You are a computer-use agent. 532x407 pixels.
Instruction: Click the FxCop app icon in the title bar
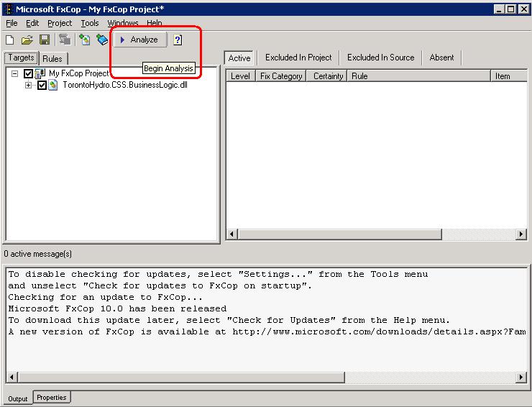[x=9, y=9]
